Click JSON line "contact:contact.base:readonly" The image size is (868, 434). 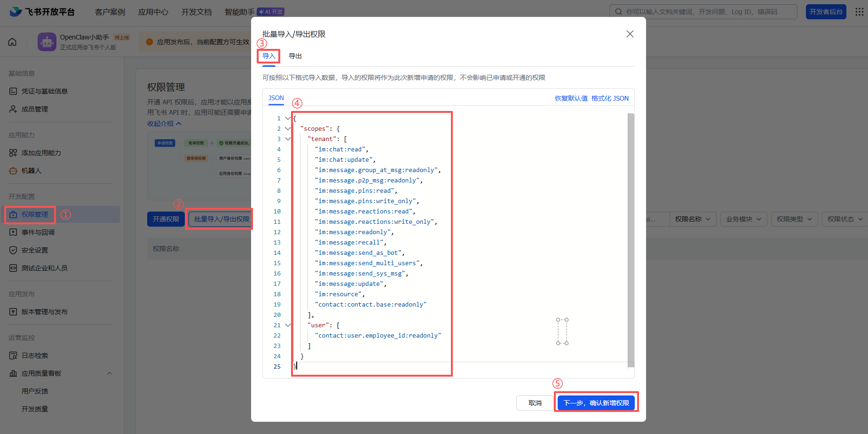(371, 304)
